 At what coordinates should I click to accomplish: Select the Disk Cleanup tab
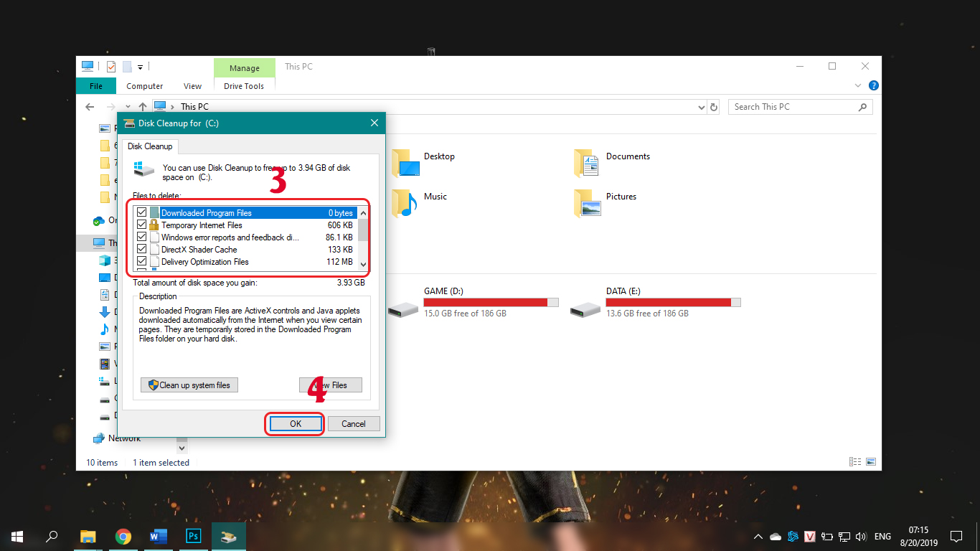(x=150, y=146)
